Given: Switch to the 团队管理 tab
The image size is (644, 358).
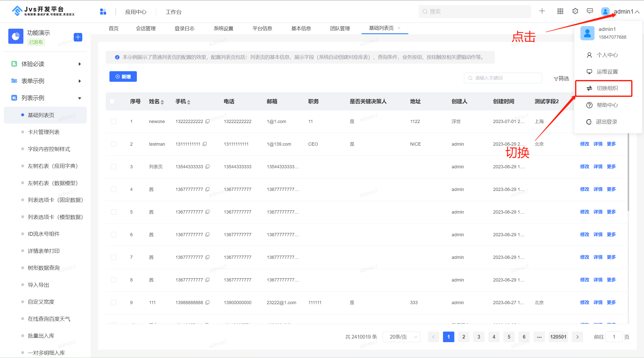Looking at the screenshot, I should [x=340, y=28].
